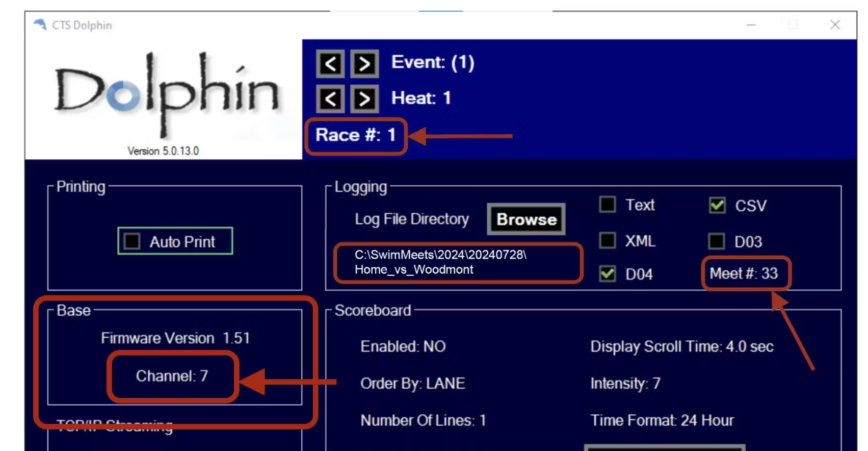Click Display Scroll Time: 4.0 sec
The height and width of the screenshot is (451, 868).
(x=682, y=347)
